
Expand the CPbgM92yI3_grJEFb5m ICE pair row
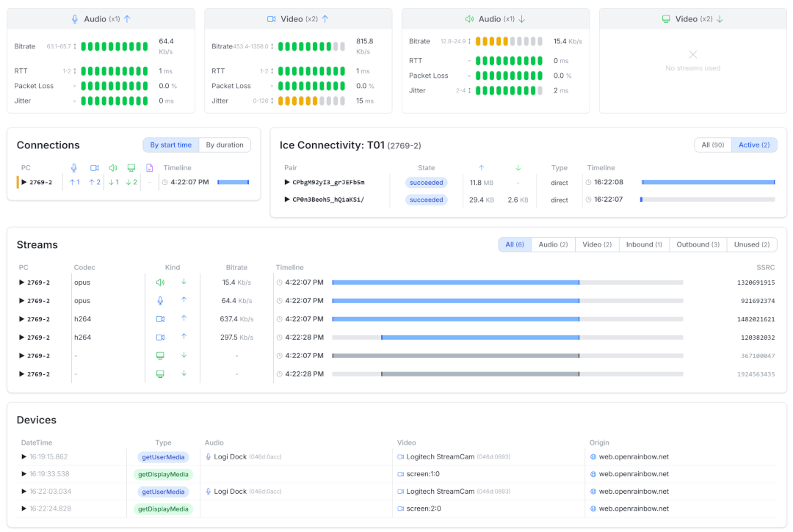coord(287,182)
